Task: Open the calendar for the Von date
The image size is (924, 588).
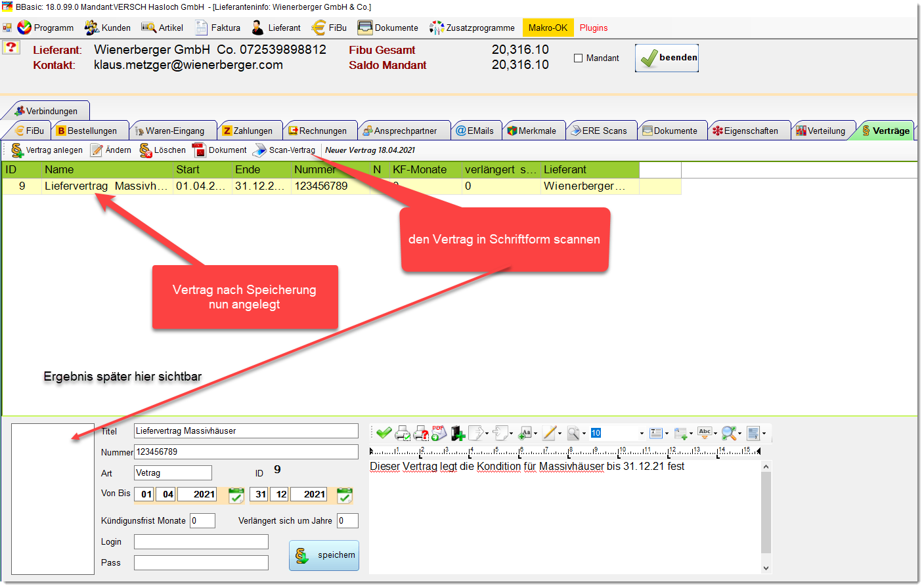Action: click(236, 495)
